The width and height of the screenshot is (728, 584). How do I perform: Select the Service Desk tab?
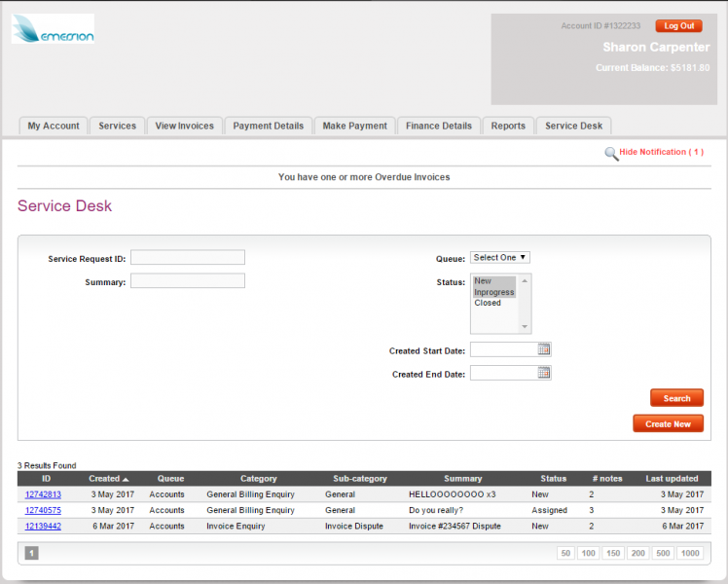coord(574,126)
